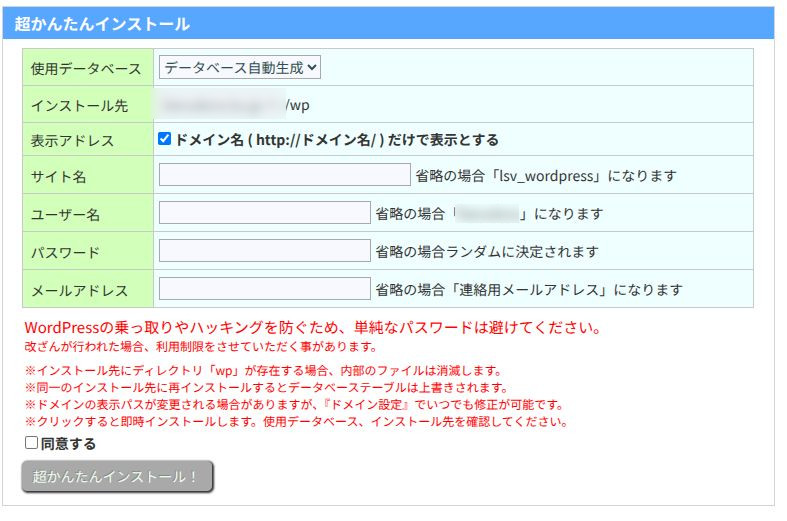The image size is (787, 521).
Task: Click the ユーザー名 input field
Action: pos(265,213)
